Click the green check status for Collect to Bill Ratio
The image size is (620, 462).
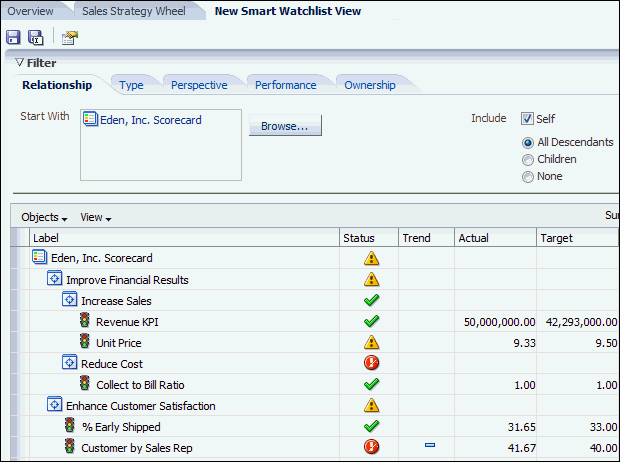coord(371,384)
